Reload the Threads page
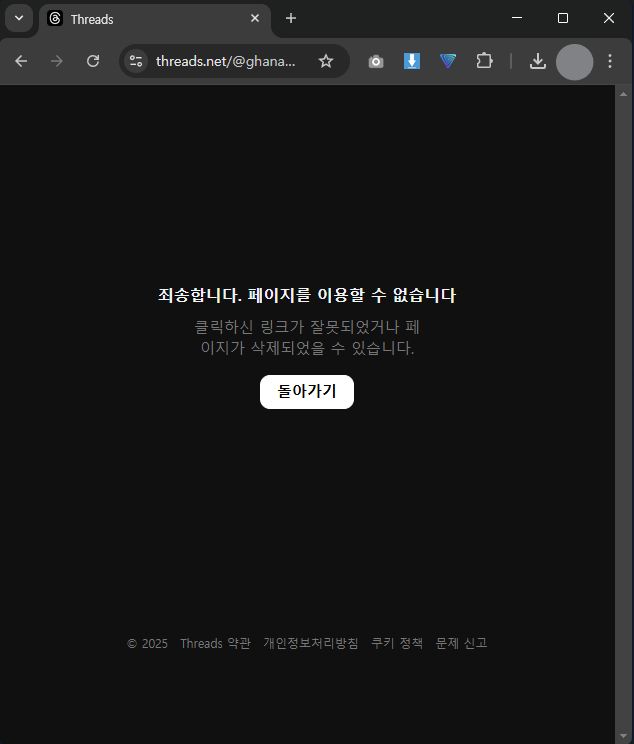The width and height of the screenshot is (634, 744). click(93, 61)
